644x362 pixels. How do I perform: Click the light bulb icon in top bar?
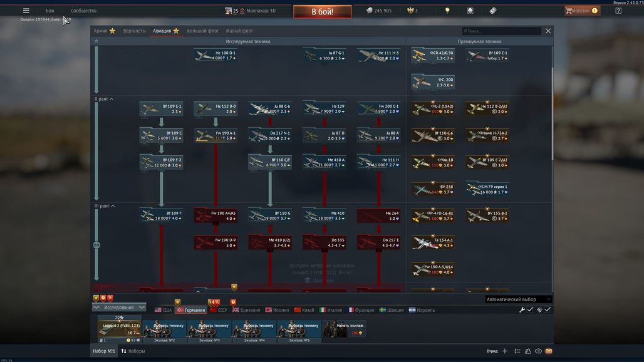(x=447, y=11)
